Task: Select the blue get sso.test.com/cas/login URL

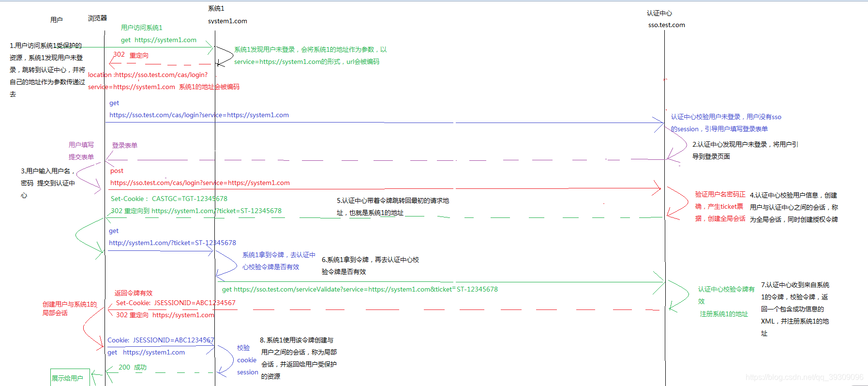Action: point(199,115)
